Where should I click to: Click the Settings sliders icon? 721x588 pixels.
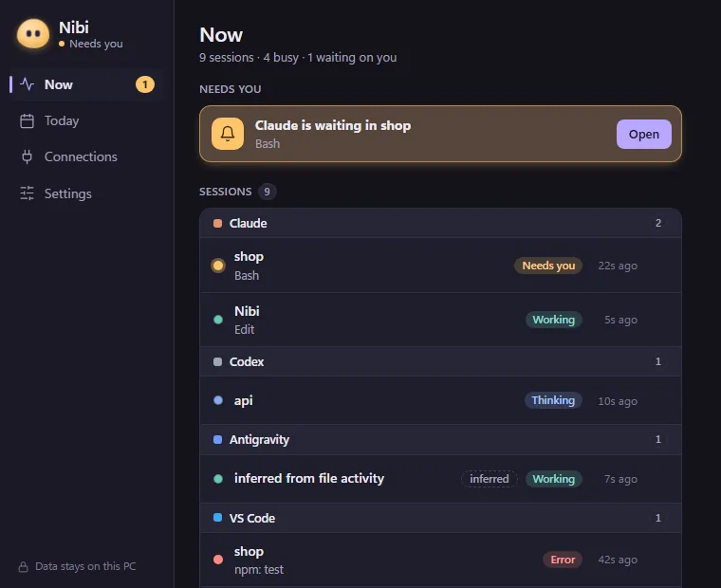[x=28, y=193]
